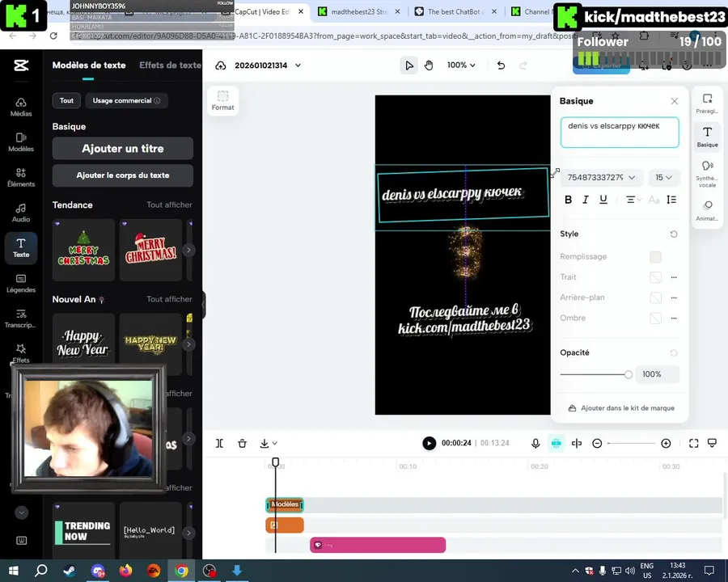Toggle bold text formatting
This screenshot has width=728, height=582.
[x=568, y=200]
